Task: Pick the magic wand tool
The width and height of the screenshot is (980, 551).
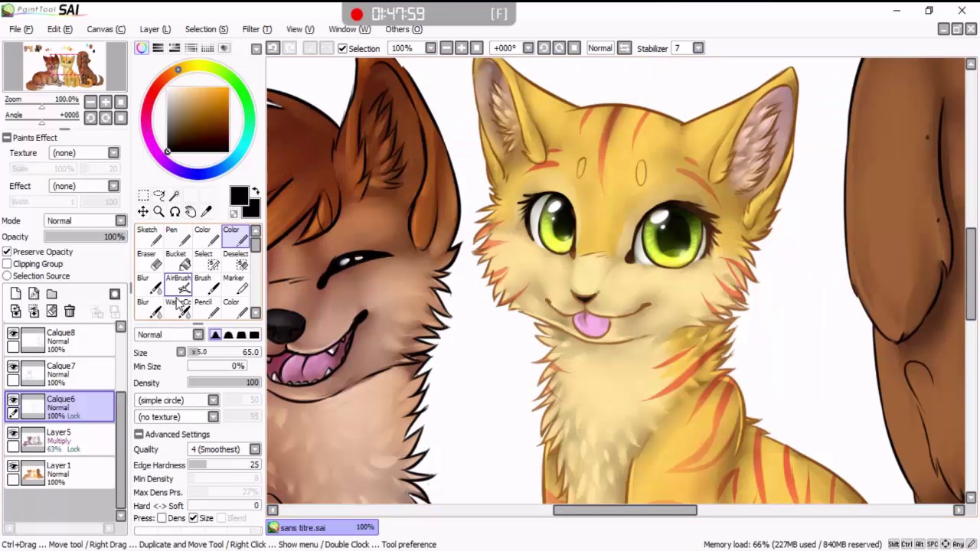Action: click(x=175, y=196)
